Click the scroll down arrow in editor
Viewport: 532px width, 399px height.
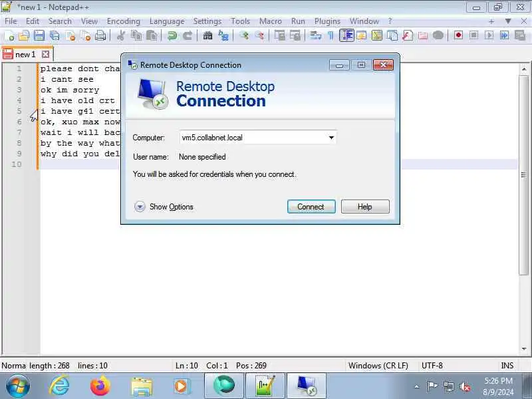523,348
